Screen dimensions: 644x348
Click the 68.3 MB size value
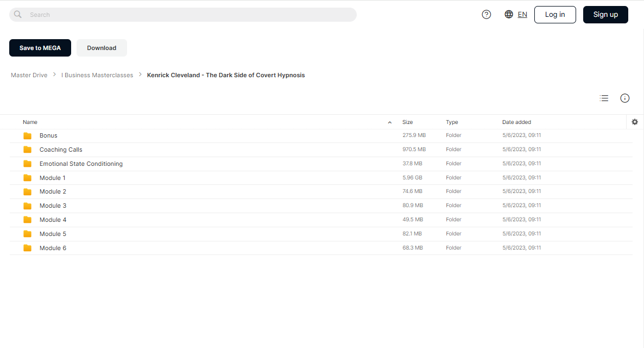click(412, 247)
